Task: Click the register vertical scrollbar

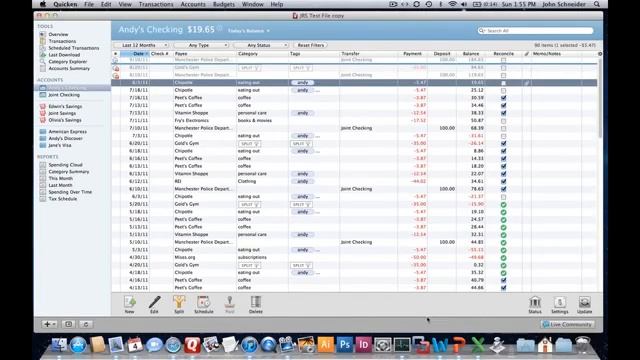Action: pyautogui.click(x=600, y=98)
